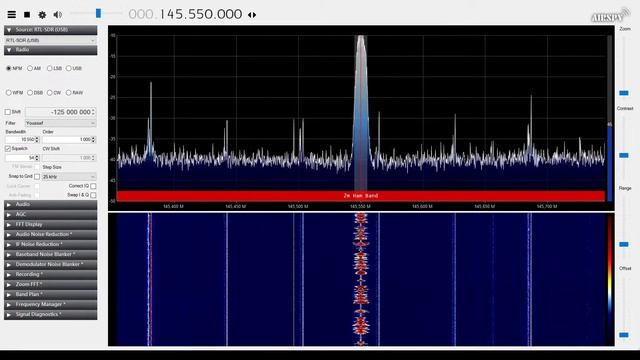Enable the Swap I & Q checkbox
The image size is (640, 360).
click(93, 195)
